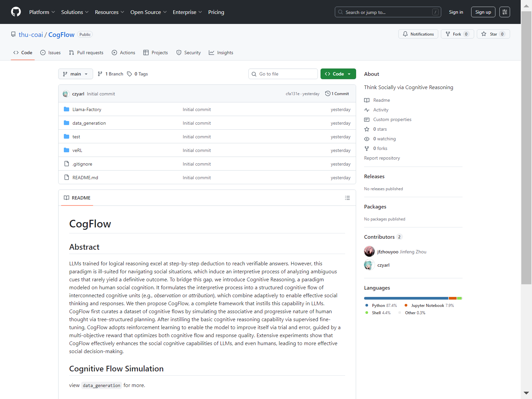Open czyarl contributor avatar in sidebar
Screen dimensions: 532x399
pyautogui.click(x=369, y=265)
